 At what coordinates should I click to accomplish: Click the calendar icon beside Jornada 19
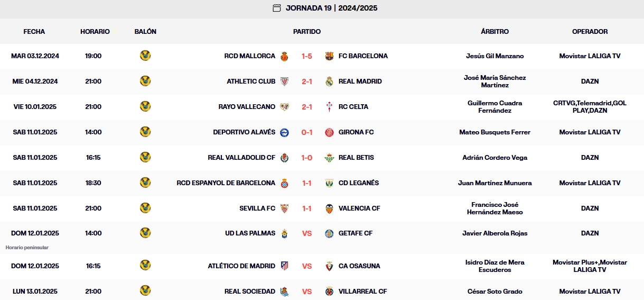click(277, 8)
